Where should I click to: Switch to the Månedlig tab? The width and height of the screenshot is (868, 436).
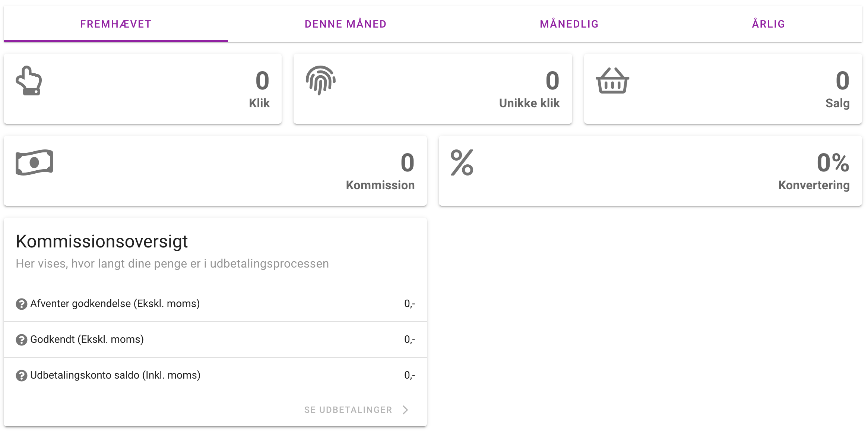[569, 24]
